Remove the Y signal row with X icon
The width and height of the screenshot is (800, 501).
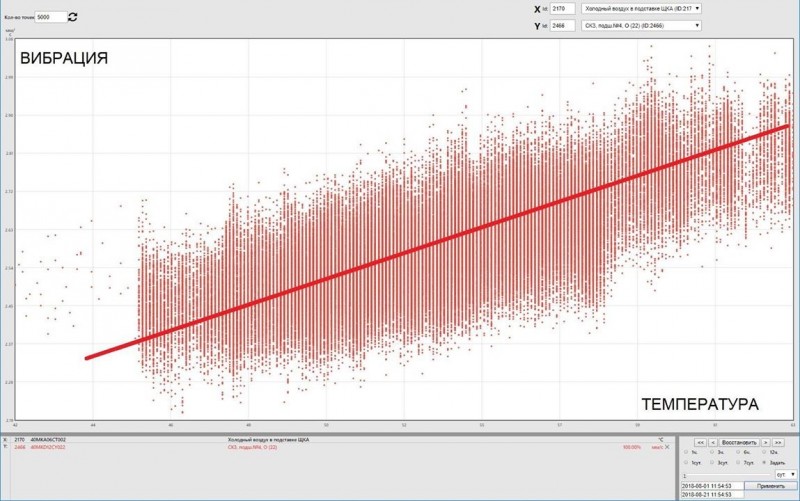pos(667,447)
